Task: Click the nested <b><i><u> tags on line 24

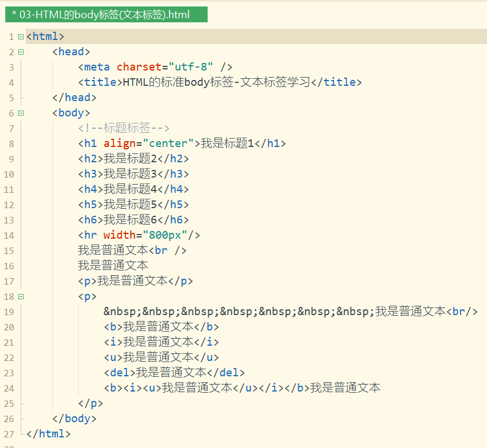Action: [132, 387]
